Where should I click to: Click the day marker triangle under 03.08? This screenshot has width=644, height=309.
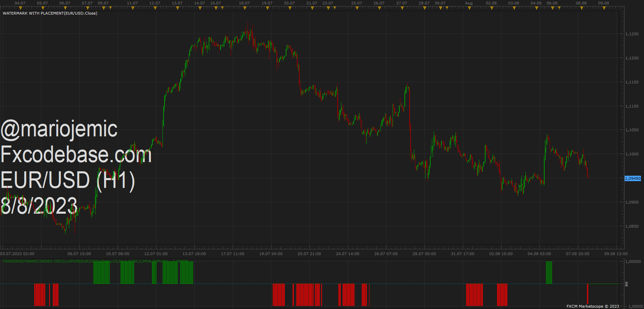[x=514, y=8]
